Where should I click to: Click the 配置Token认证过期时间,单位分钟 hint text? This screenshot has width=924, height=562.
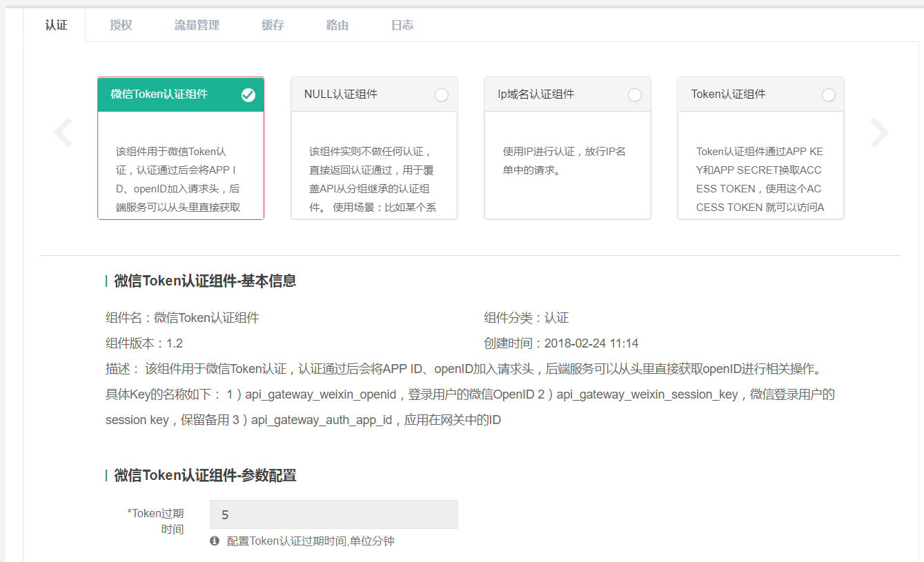[311, 541]
